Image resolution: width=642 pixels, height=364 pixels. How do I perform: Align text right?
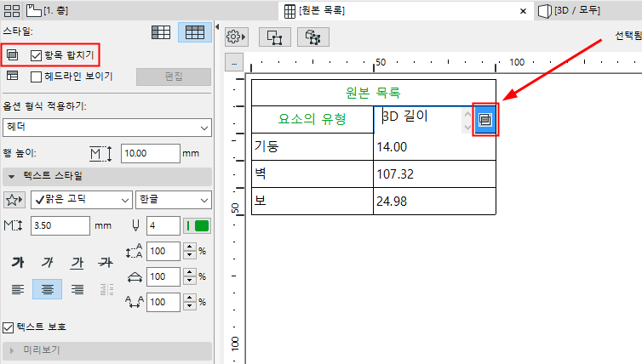pyautogui.click(x=77, y=289)
